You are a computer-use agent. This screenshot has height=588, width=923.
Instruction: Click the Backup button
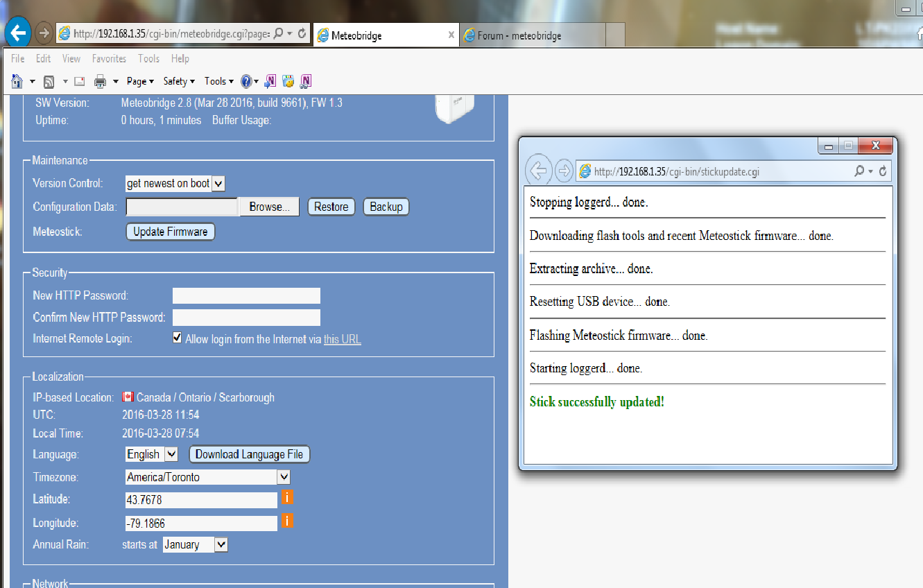386,207
